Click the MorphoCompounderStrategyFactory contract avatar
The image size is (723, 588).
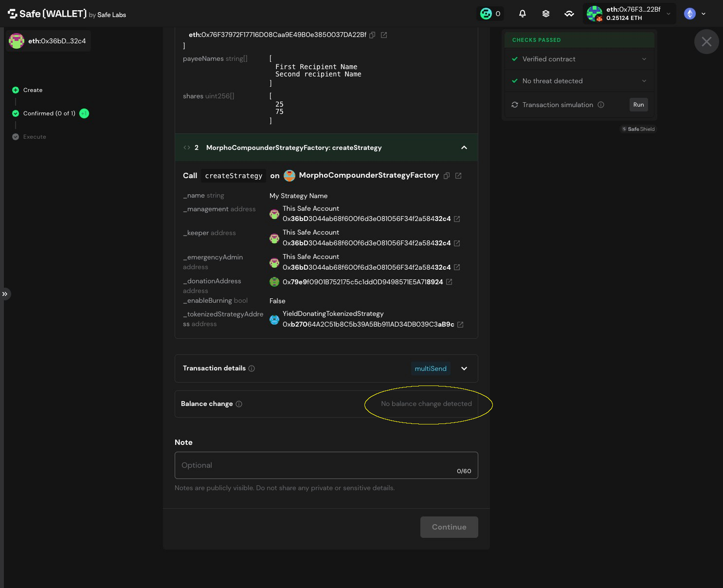pos(289,176)
